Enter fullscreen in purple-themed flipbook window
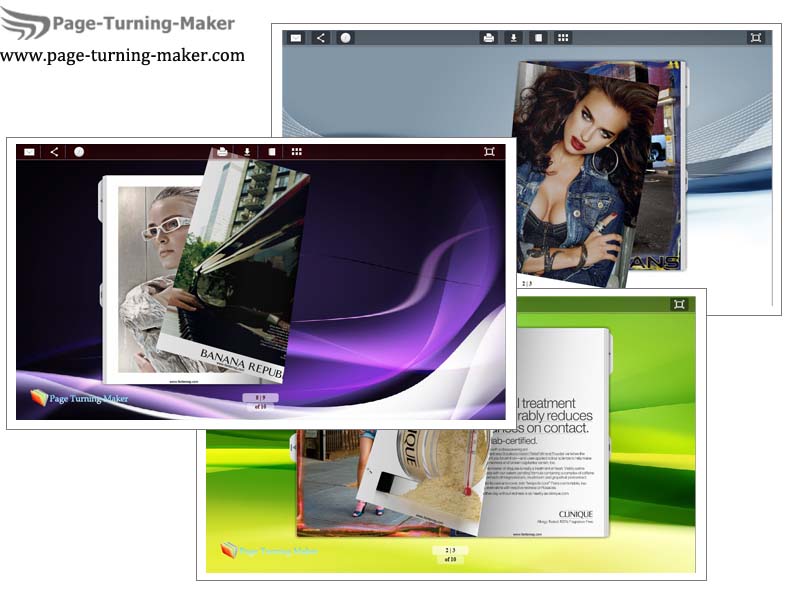Screen dimensions: 800x600 (489, 152)
